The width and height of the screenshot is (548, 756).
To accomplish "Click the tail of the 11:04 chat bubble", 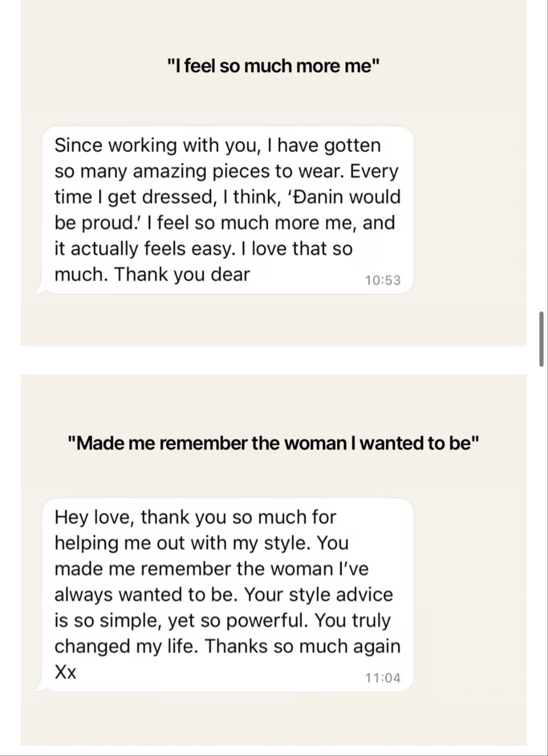I will pos(40,686).
